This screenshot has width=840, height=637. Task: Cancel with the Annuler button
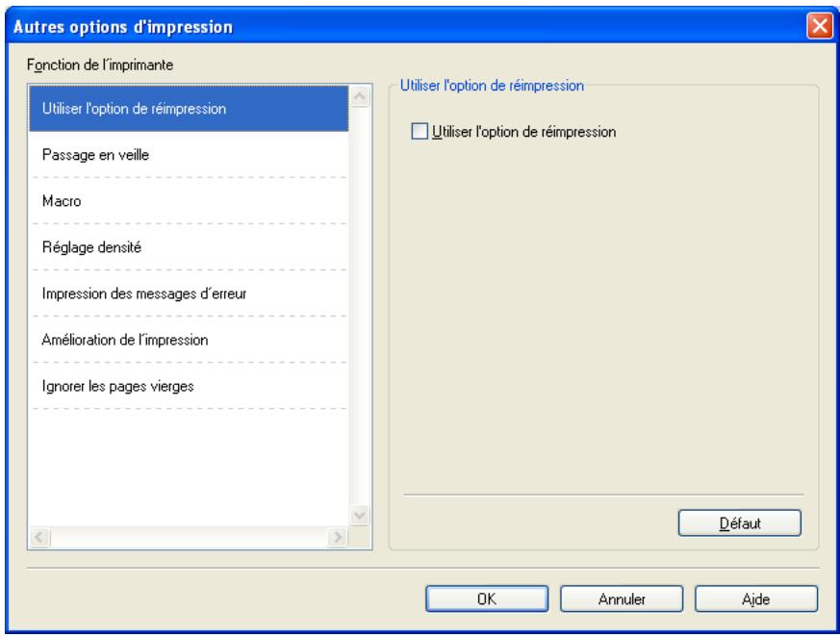pos(622,599)
